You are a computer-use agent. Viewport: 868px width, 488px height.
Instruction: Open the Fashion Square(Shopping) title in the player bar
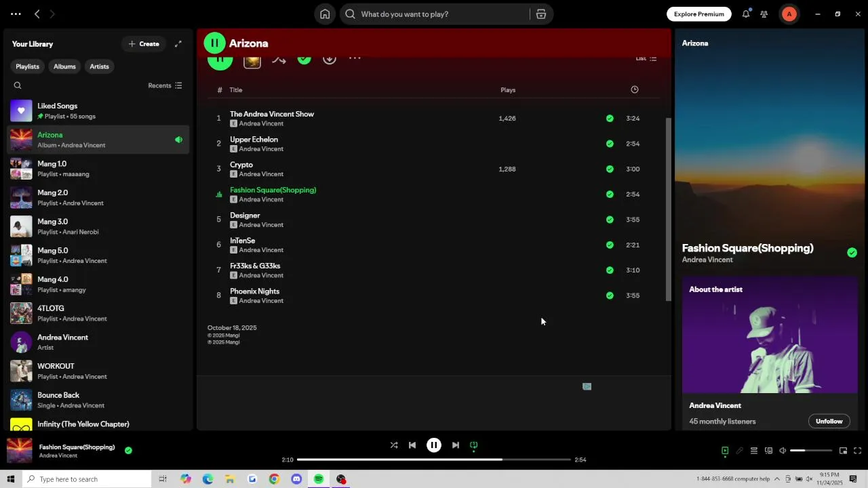77,447
